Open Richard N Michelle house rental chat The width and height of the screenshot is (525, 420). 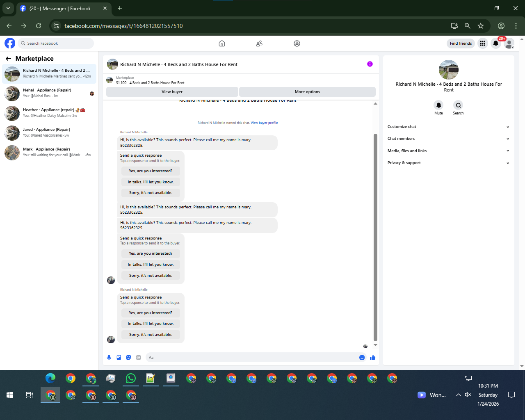(x=49, y=73)
